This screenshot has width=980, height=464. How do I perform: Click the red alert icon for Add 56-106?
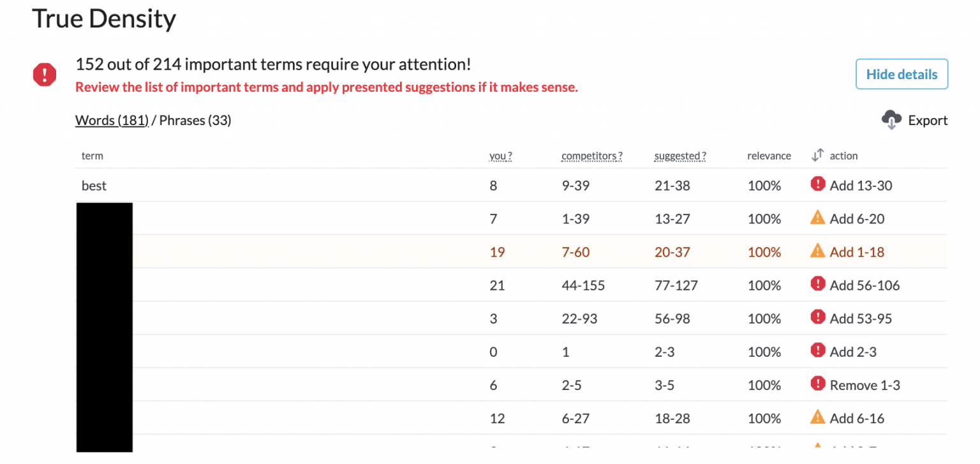pos(818,284)
